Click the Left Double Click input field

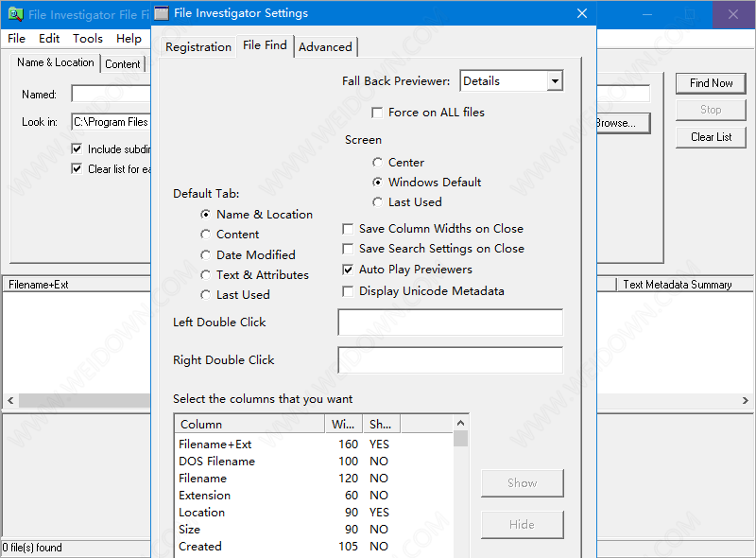[450, 323]
